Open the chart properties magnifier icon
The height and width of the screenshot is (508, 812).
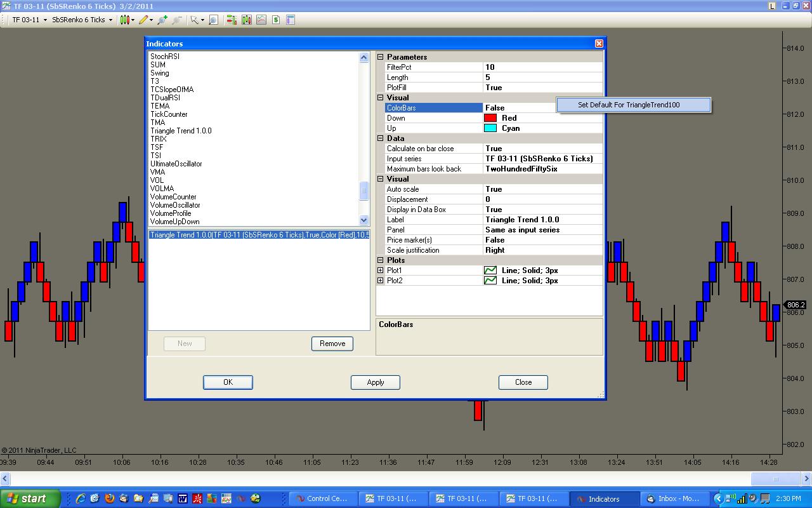click(214, 20)
